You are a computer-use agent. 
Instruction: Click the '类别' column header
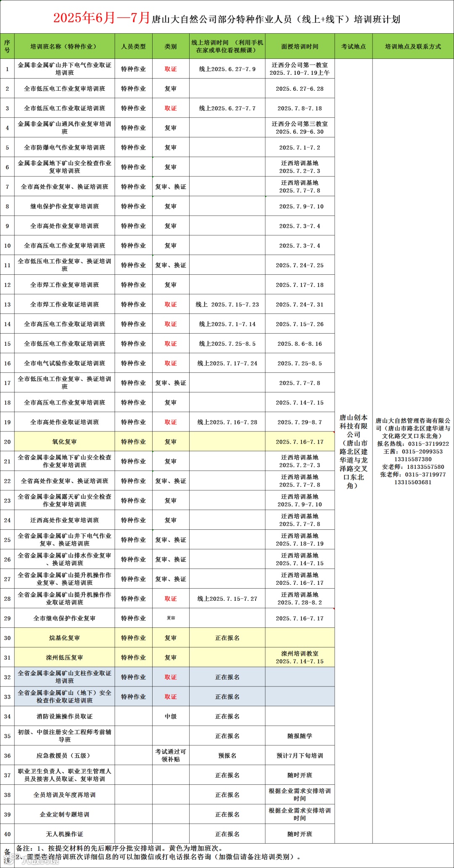pyautogui.click(x=171, y=46)
